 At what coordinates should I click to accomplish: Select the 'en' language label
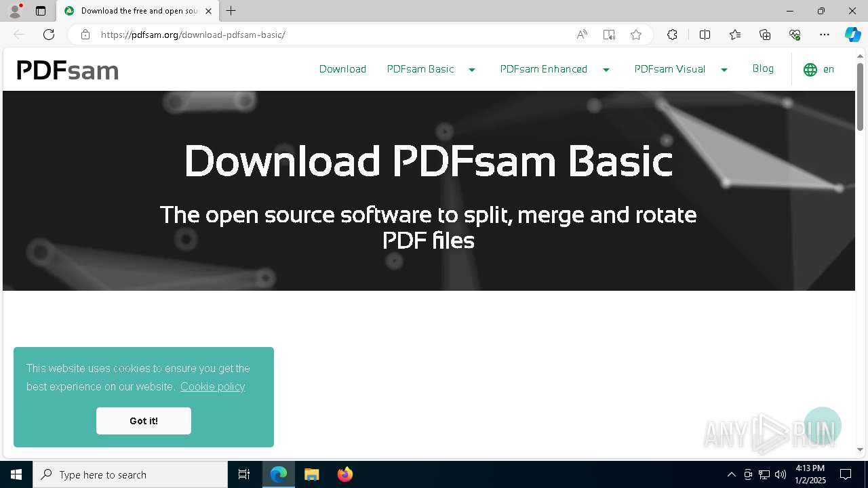coord(829,69)
